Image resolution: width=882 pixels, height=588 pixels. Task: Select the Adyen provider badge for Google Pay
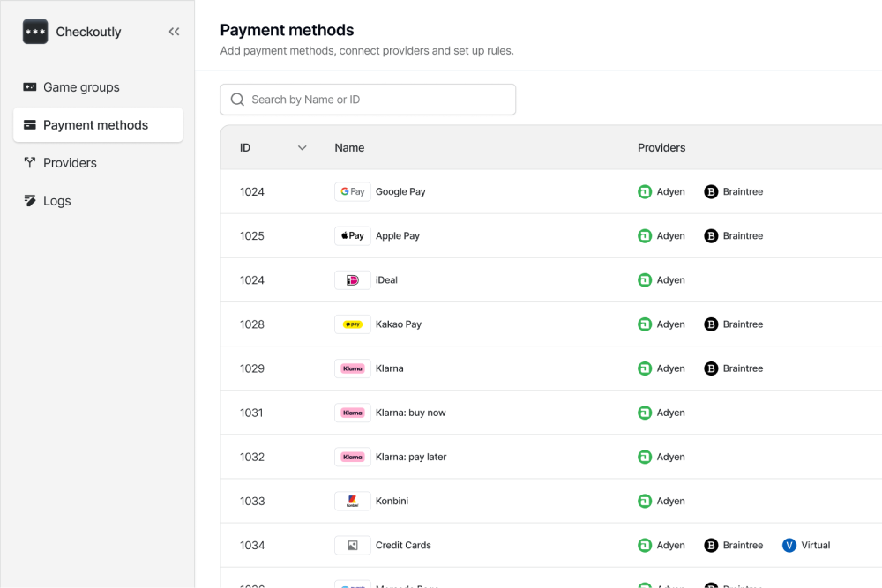pos(661,191)
